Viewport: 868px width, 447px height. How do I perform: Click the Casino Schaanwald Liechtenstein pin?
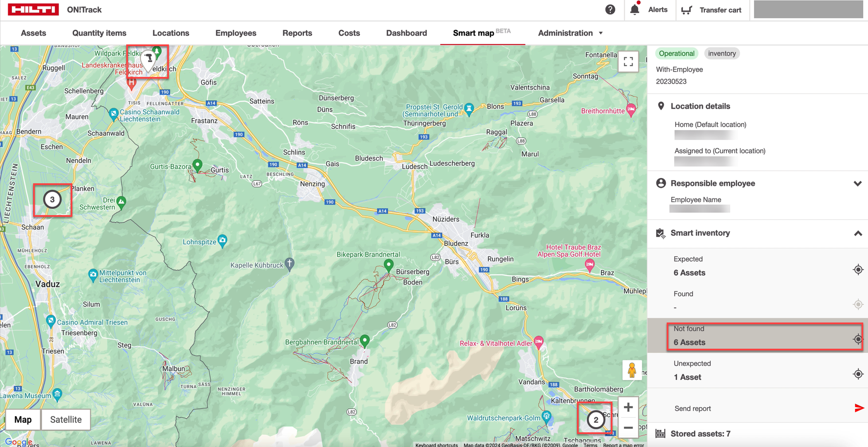(114, 115)
